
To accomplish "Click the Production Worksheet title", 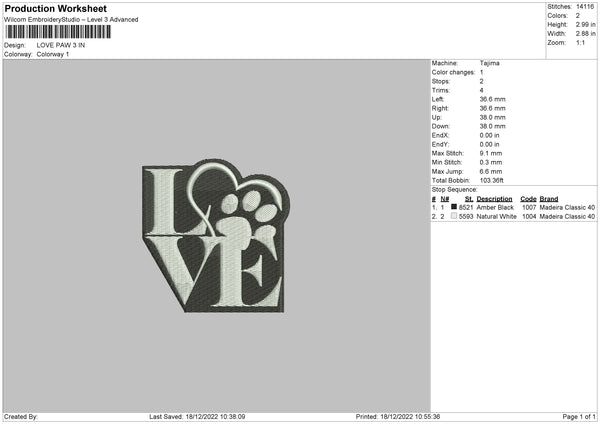I will [55, 8].
